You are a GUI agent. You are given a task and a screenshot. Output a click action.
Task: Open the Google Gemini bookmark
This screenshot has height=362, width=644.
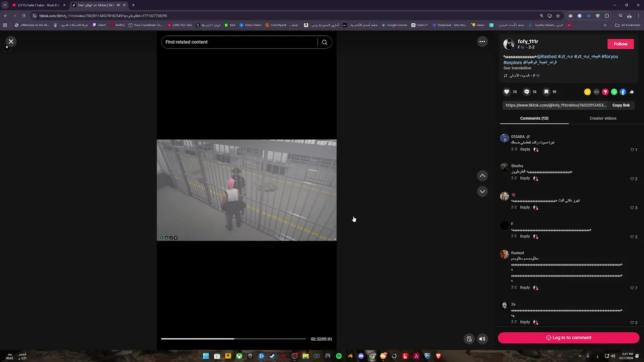[x=394, y=25]
